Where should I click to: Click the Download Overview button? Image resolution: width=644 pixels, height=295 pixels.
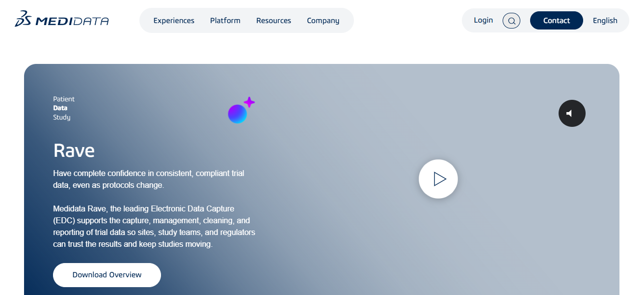(x=107, y=275)
